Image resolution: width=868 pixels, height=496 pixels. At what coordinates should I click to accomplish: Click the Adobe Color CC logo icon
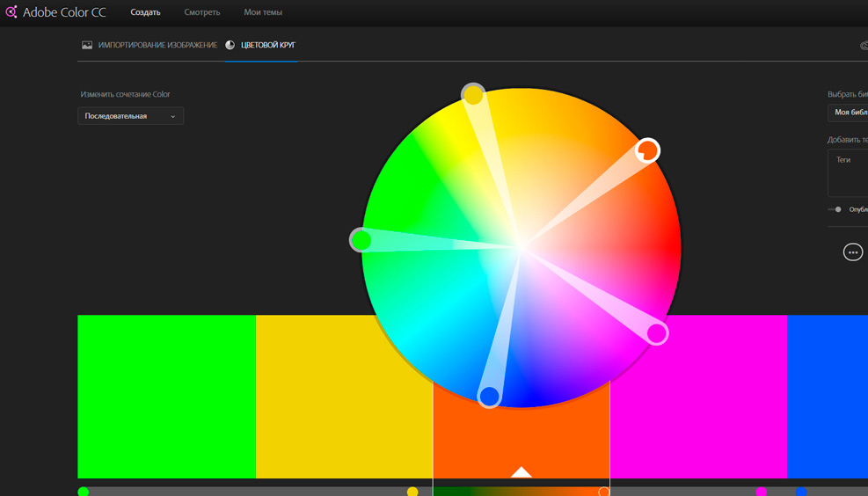[11, 12]
